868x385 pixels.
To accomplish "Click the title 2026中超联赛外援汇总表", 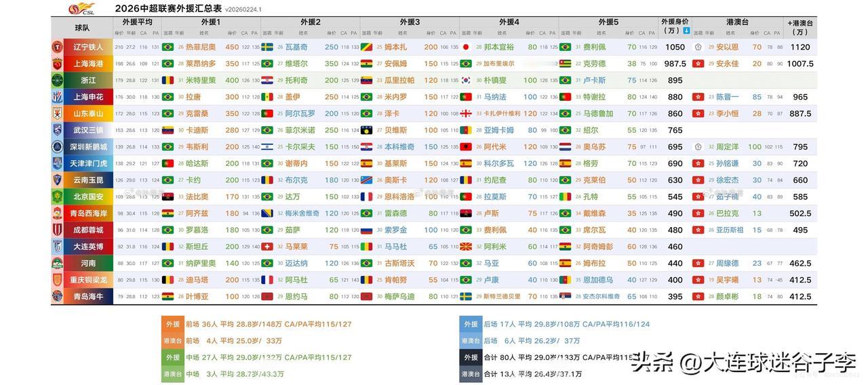I will click(168, 8).
